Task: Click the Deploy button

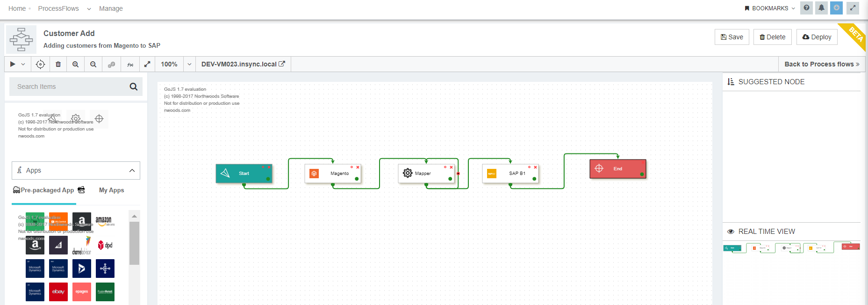Action: point(817,37)
